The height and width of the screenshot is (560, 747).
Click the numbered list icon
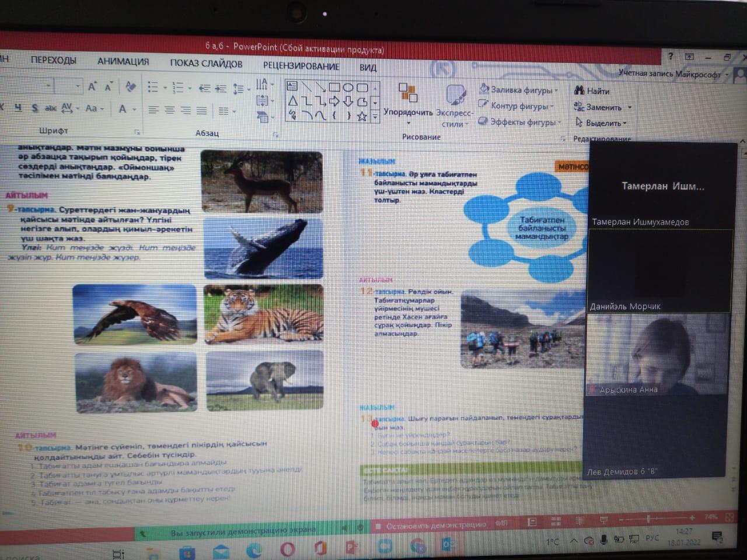tap(178, 88)
